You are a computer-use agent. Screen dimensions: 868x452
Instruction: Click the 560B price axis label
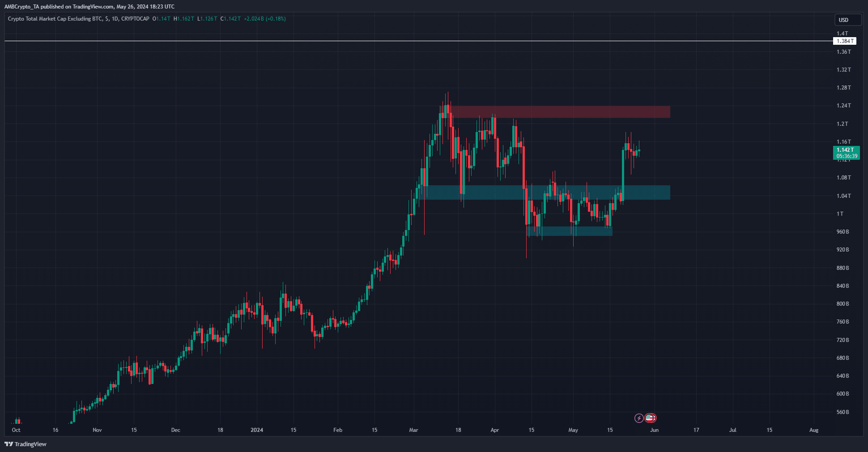coord(843,412)
